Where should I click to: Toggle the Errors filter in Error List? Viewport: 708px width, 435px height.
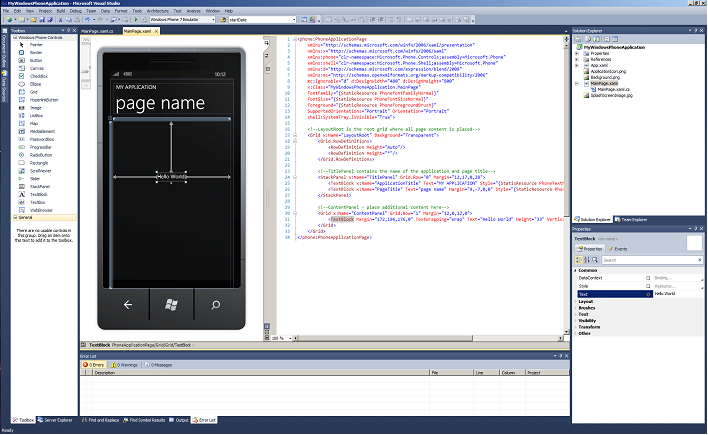click(93, 365)
